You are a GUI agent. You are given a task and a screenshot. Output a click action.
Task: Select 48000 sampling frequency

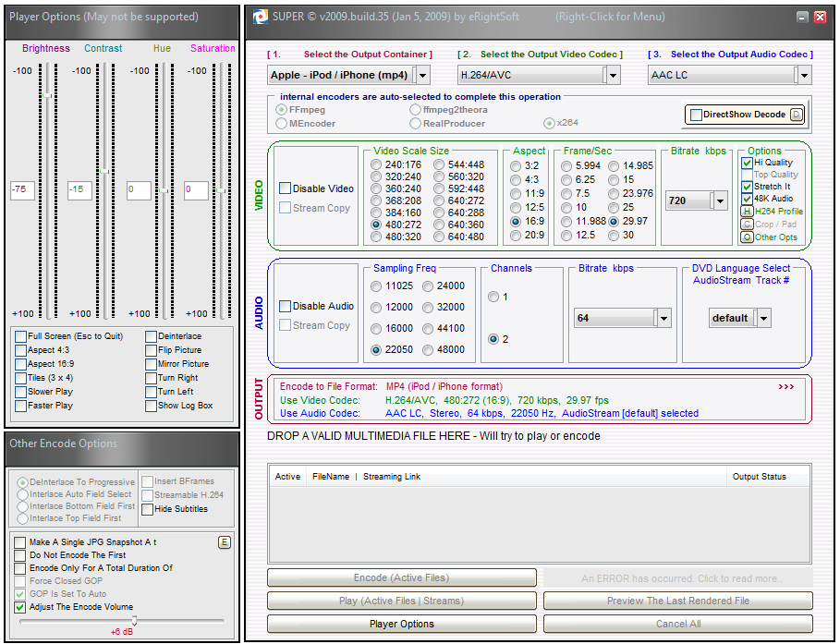click(x=428, y=350)
